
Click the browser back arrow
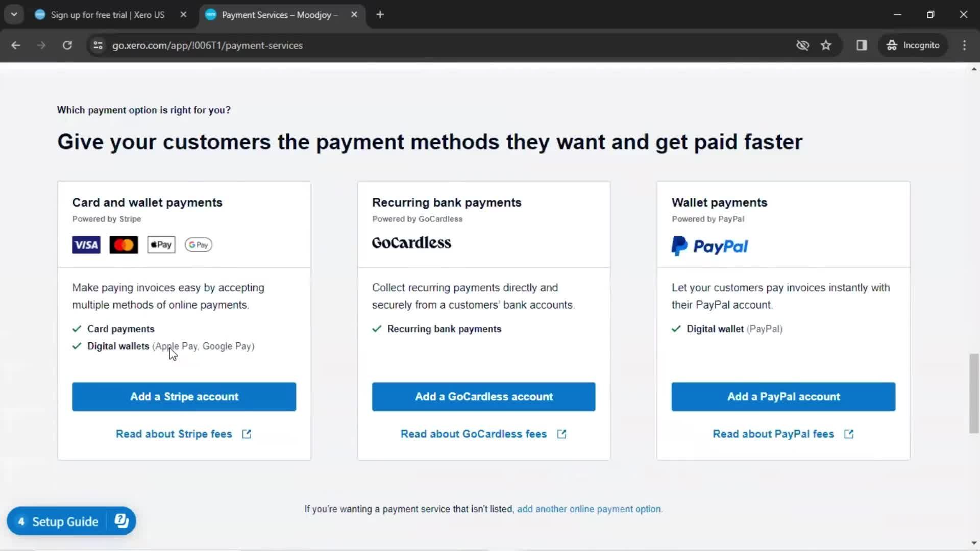click(x=16, y=45)
